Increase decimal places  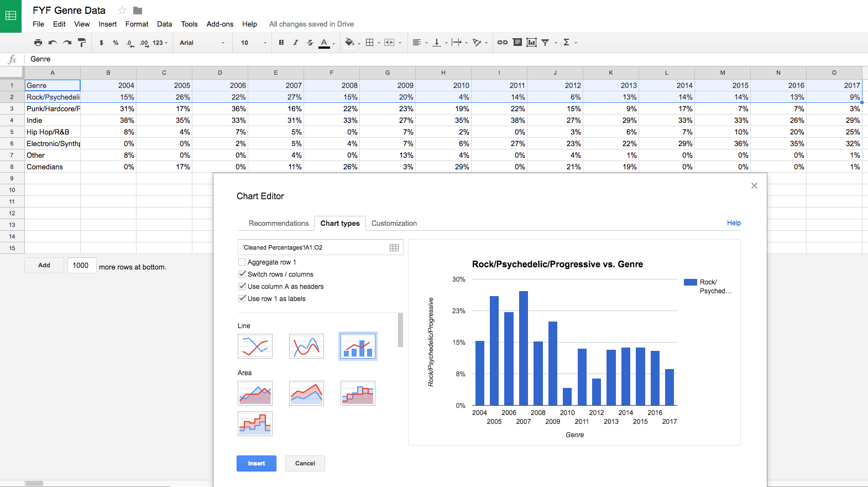[144, 43]
